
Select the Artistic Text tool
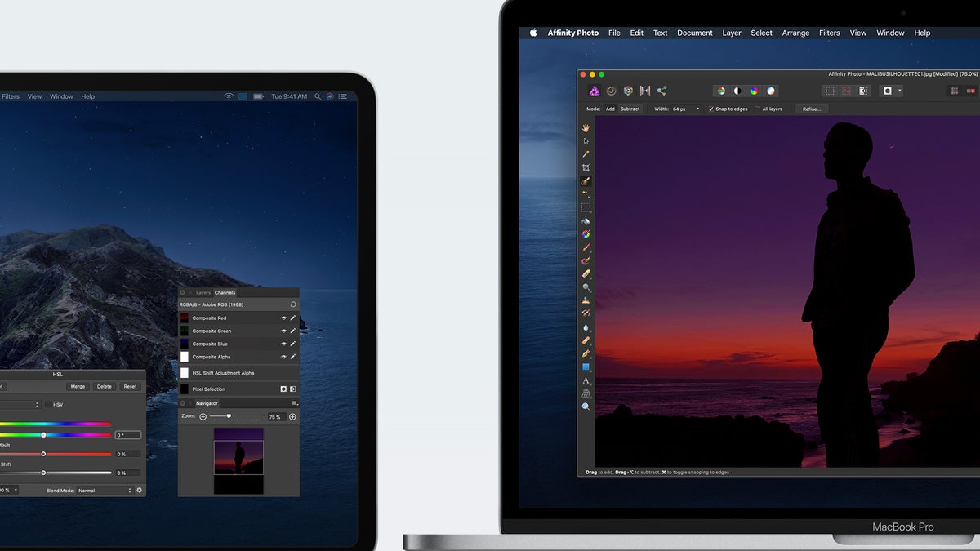[x=586, y=380]
